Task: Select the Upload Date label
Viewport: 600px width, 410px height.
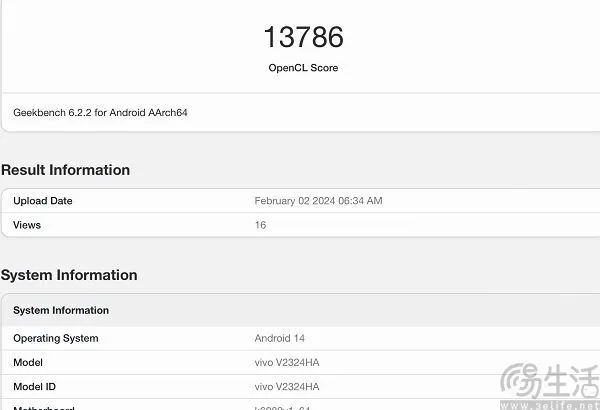Action: 42,201
